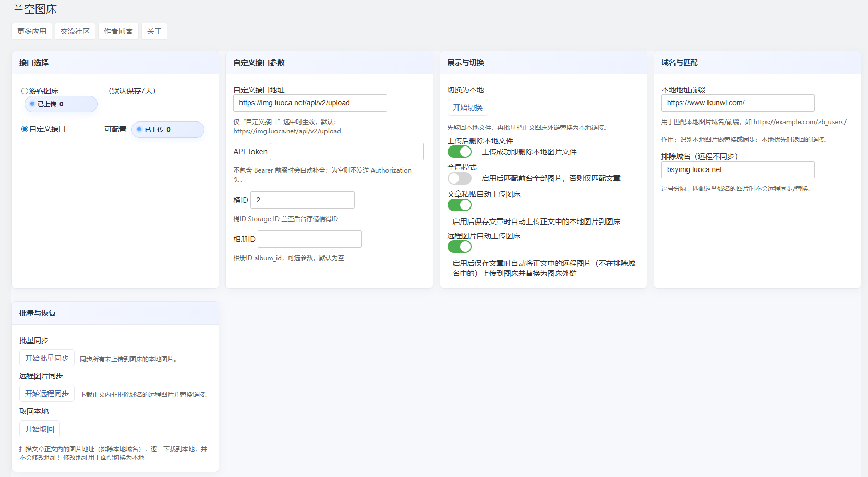Start batch sync with 开始批量同步
Screen dimensions: 868x477
pos(47,358)
